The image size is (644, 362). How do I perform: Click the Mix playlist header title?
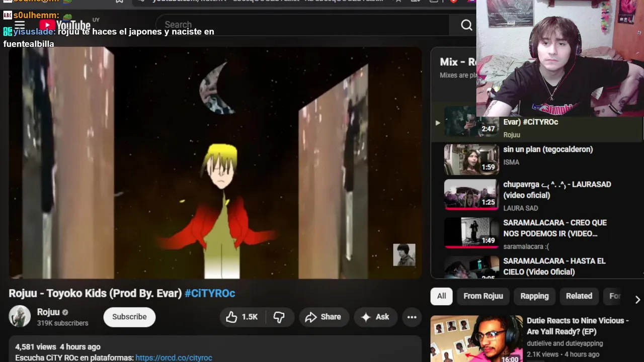point(457,62)
